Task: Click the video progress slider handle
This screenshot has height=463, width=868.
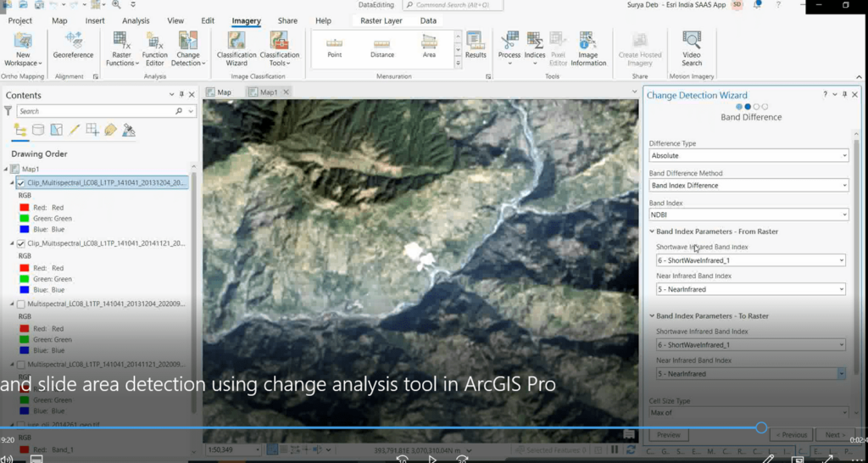Action: pos(761,427)
